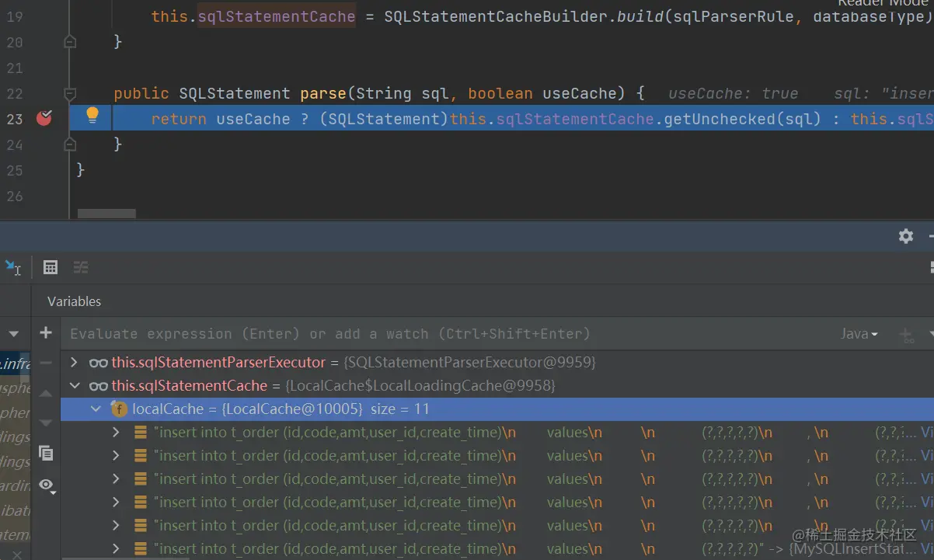Click line number 25 in the gutter
This screenshot has height=560, width=934.
14,170
